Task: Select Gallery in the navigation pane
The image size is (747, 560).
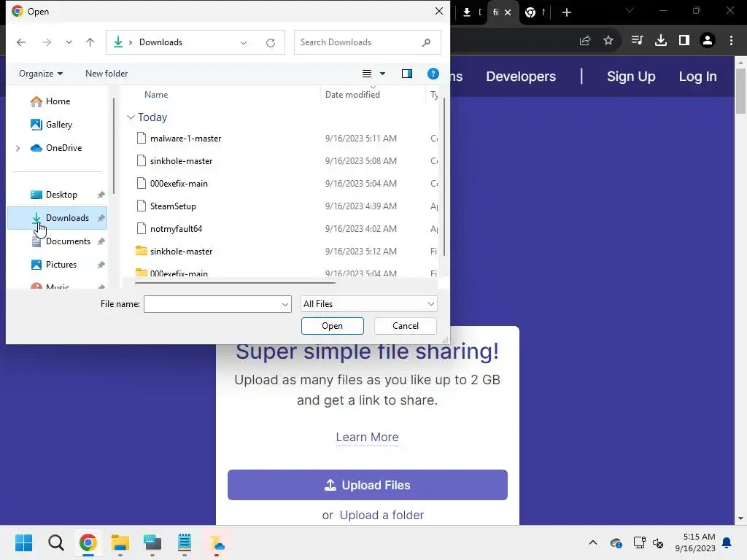Action: (x=57, y=125)
